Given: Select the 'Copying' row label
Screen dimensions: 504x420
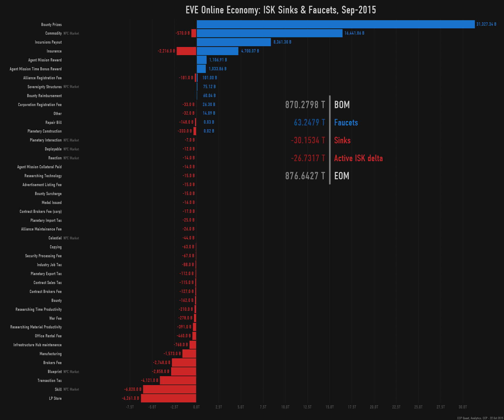Looking at the screenshot, I should pos(56,247).
